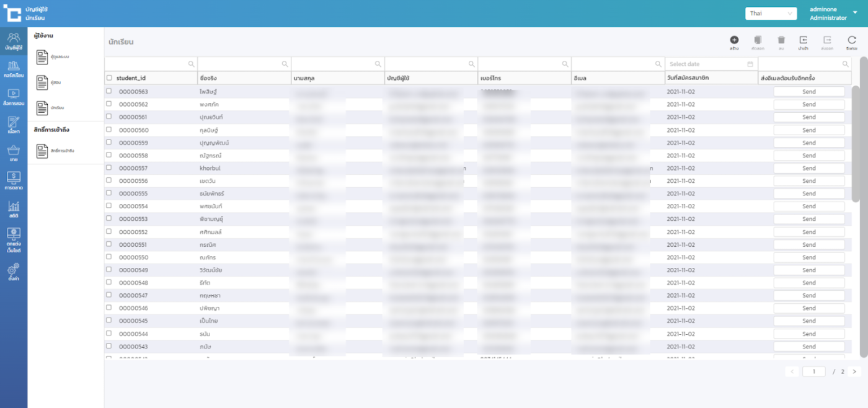Open Settings (ตั้งค่า) gear icon in sidebar
Image resolution: width=868 pixels, height=408 pixels.
click(x=14, y=272)
